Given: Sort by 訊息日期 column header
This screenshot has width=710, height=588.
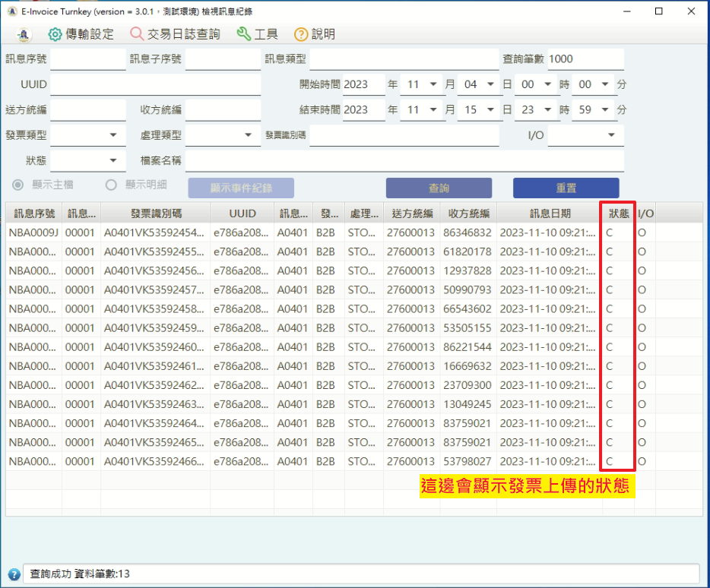Looking at the screenshot, I should [x=550, y=213].
